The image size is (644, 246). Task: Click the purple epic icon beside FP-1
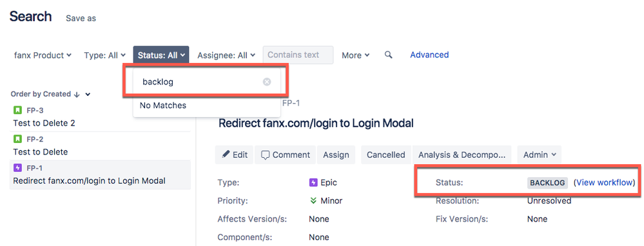coord(17,167)
